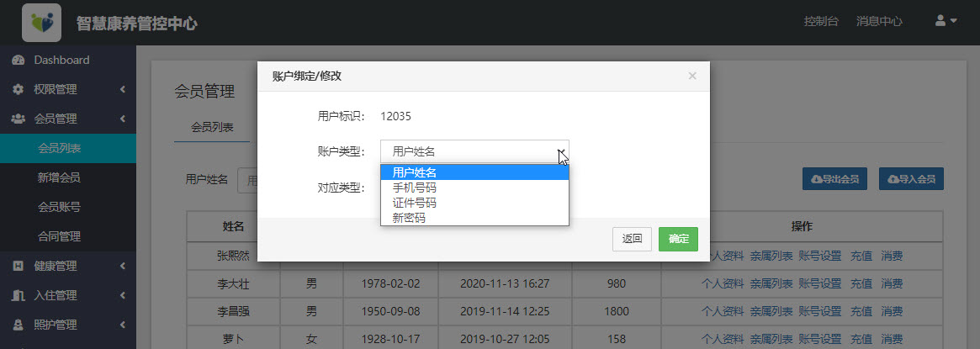Open 个人资料 for 李大壮

pos(722,283)
